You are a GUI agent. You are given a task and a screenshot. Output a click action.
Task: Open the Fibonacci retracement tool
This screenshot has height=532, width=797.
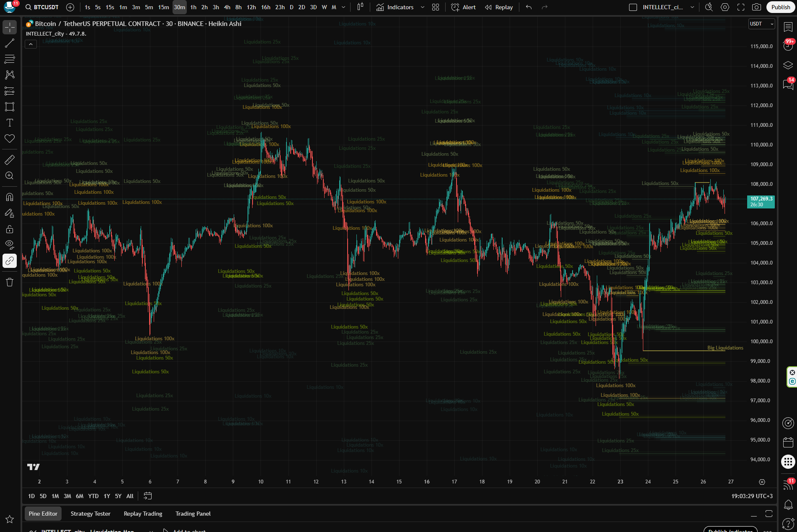[x=10, y=59]
